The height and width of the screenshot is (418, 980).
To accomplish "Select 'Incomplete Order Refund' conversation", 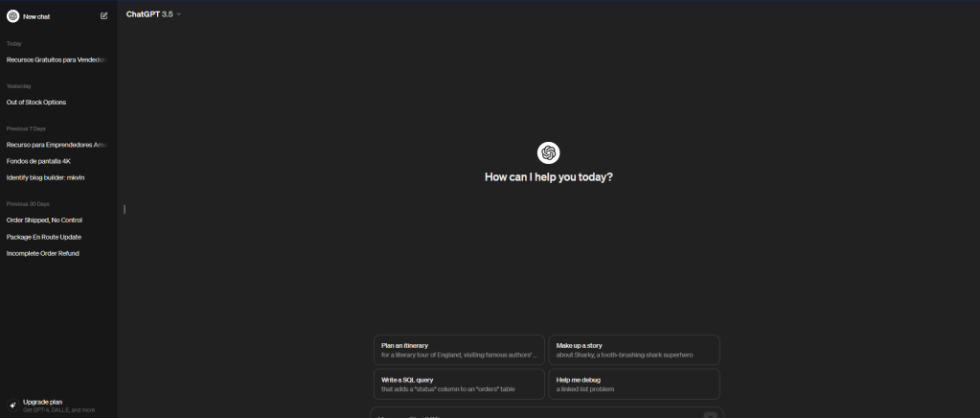I will [43, 253].
